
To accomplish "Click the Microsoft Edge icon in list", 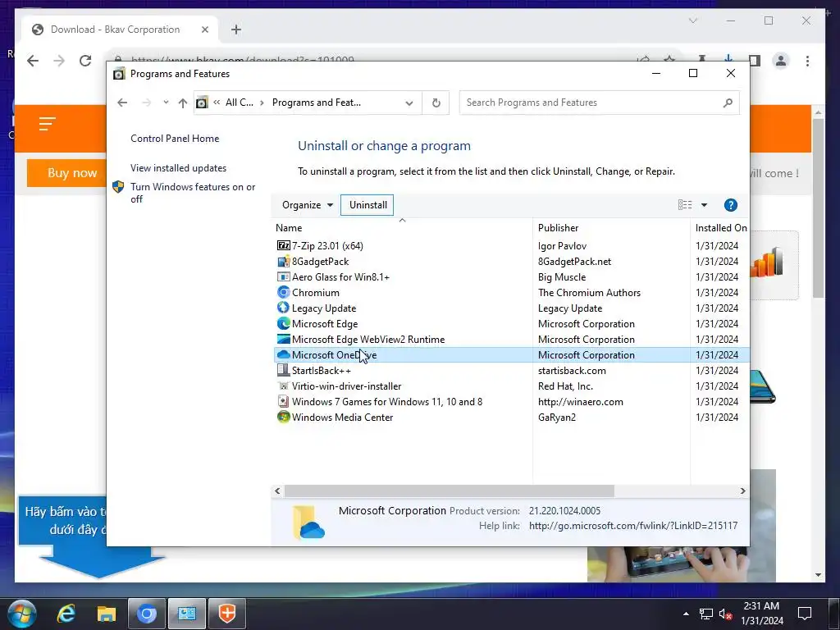I will (x=283, y=323).
